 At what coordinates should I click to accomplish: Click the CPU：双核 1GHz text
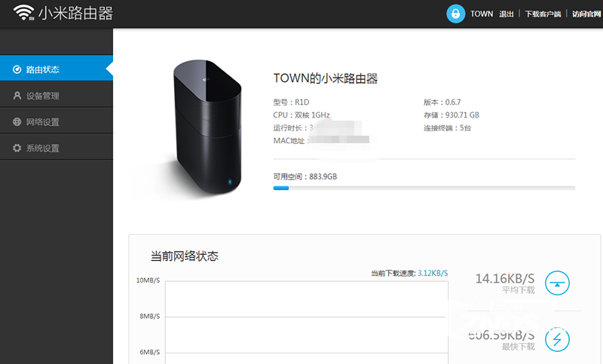pyautogui.click(x=301, y=115)
